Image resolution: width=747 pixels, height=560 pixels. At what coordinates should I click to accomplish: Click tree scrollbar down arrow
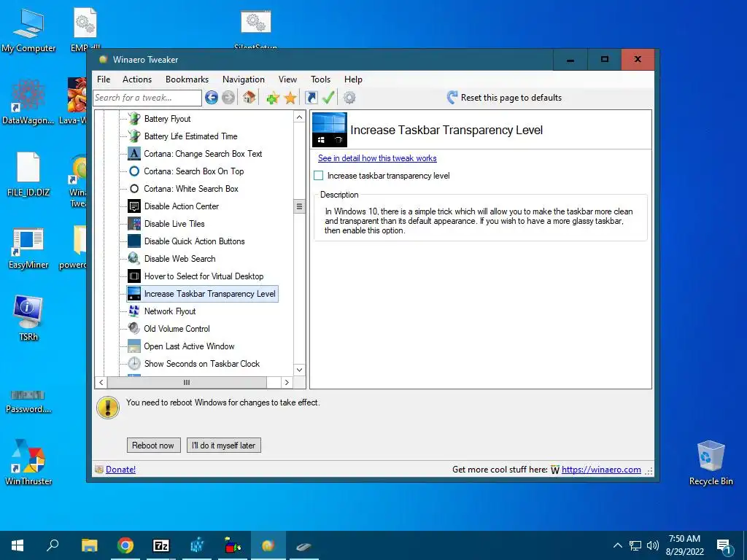299,370
